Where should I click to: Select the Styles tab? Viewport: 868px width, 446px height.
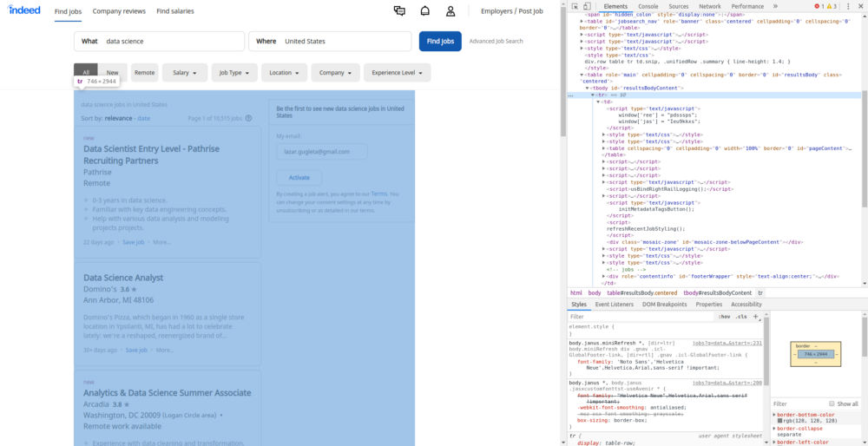pyautogui.click(x=579, y=305)
